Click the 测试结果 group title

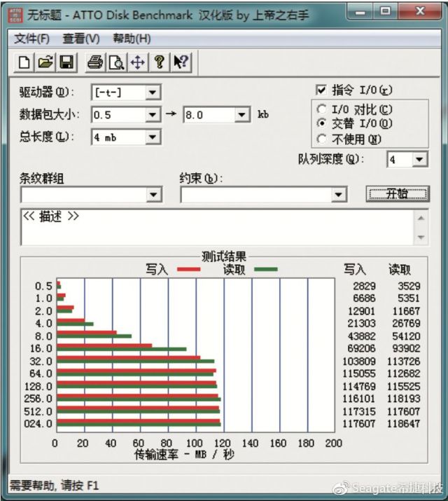point(224,256)
